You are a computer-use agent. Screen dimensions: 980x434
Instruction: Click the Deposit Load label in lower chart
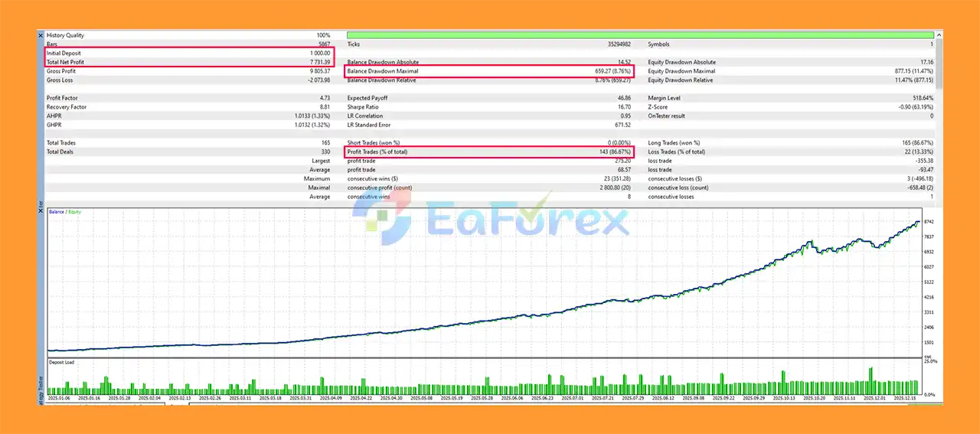(x=61, y=362)
